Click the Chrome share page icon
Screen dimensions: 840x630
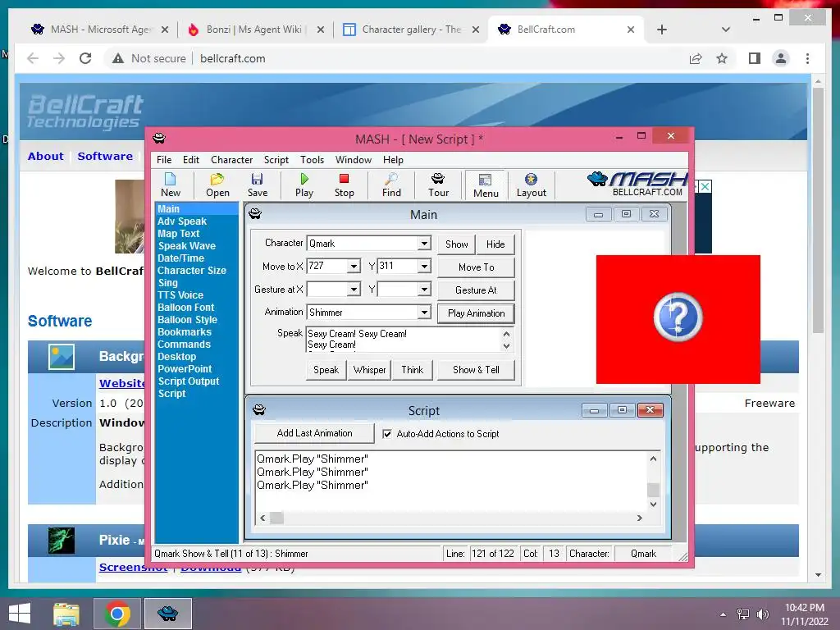point(696,58)
